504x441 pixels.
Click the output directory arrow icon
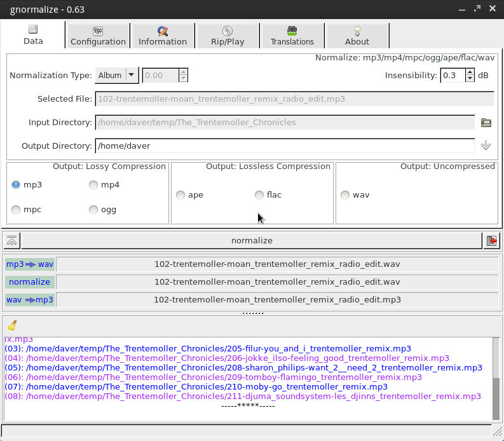(x=486, y=146)
